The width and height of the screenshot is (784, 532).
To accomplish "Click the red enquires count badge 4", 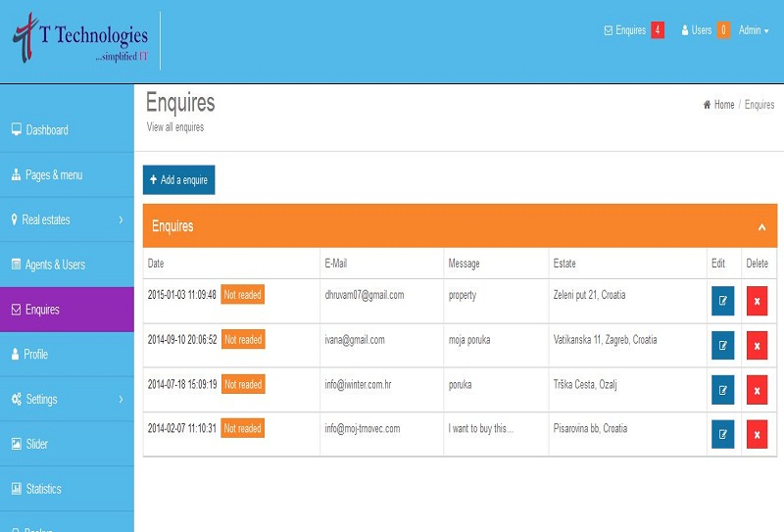I will coord(658,30).
